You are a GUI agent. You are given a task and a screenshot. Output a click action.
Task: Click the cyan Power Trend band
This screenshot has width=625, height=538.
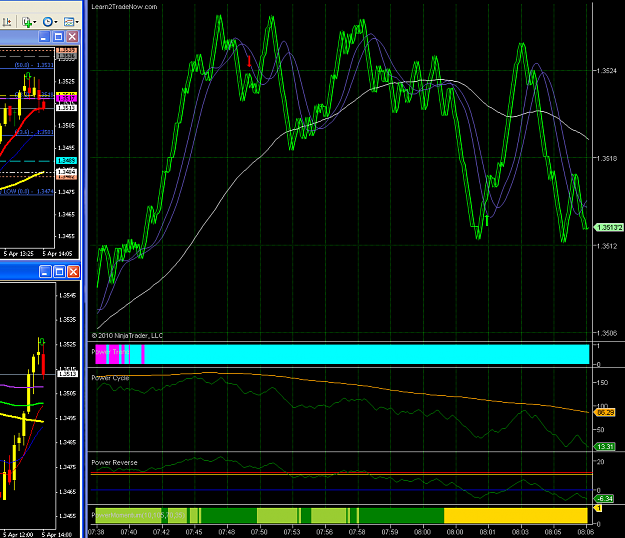pos(367,354)
